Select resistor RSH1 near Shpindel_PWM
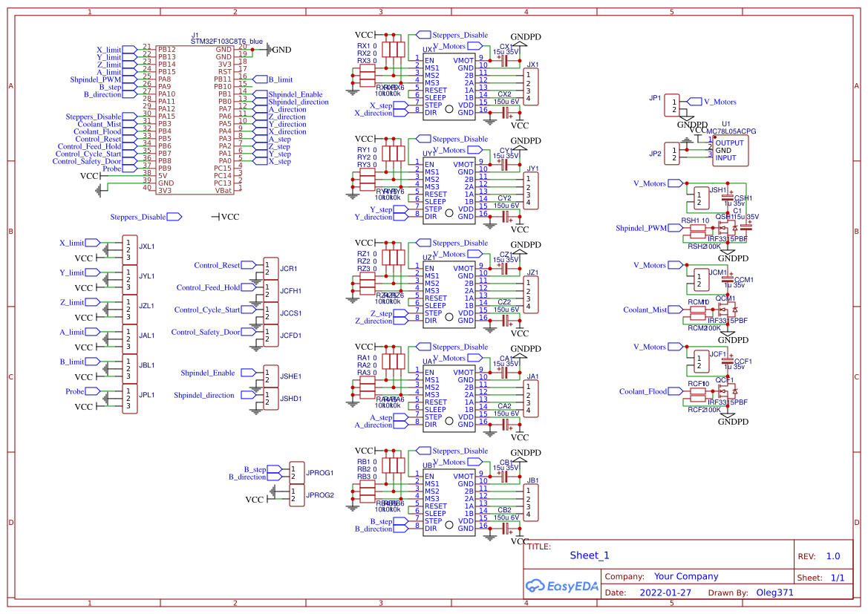This screenshot has width=868, height=614. coord(698,228)
